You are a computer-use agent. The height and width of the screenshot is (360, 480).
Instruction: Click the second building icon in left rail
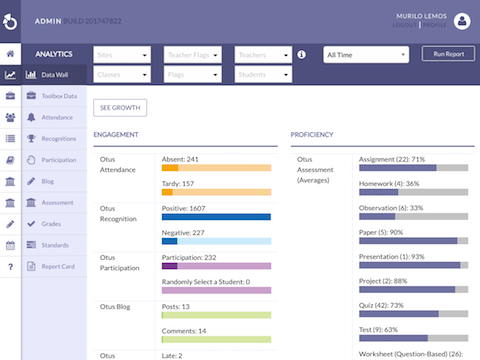pos(10,202)
